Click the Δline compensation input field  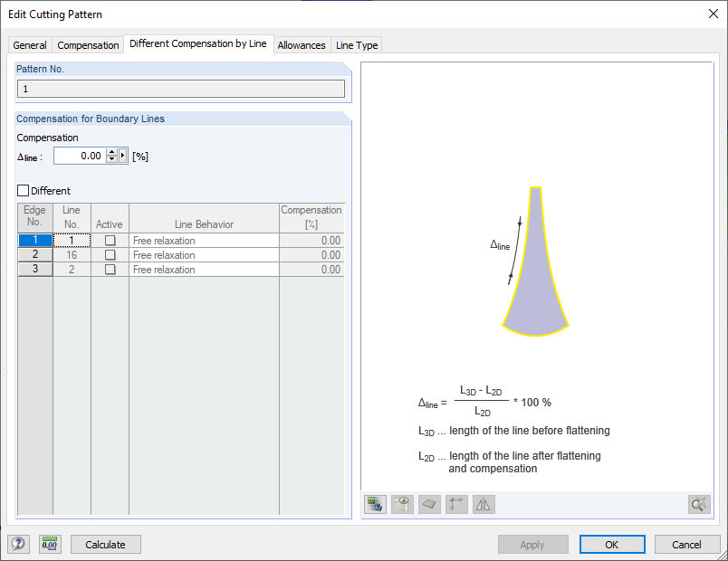coord(80,156)
